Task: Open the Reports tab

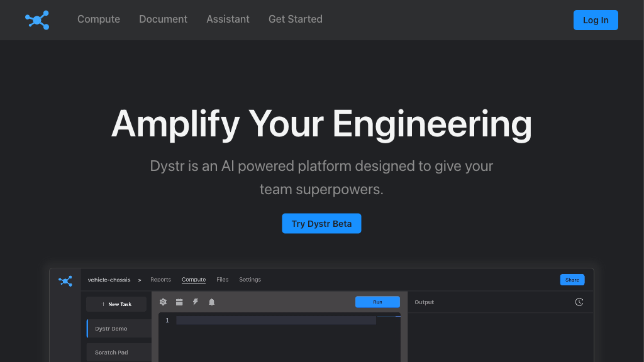Action: click(x=160, y=280)
